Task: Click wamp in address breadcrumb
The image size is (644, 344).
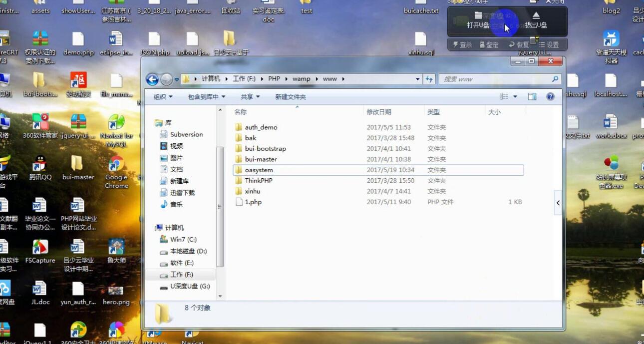Action: click(301, 79)
